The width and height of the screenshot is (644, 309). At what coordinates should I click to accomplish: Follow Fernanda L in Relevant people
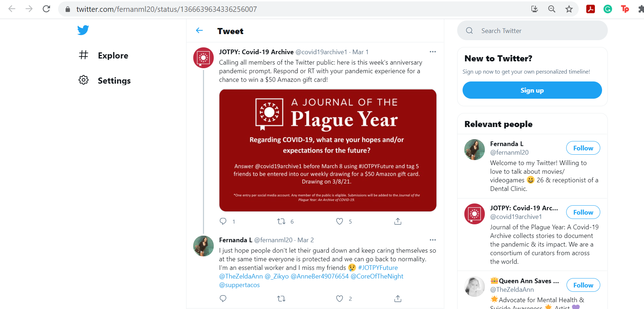click(583, 148)
